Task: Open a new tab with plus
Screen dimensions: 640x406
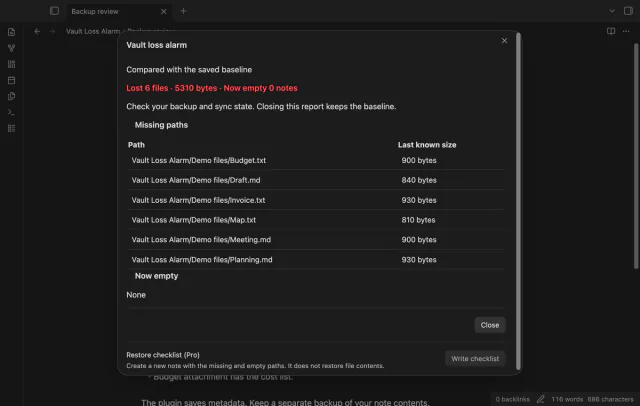Action: tap(183, 11)
